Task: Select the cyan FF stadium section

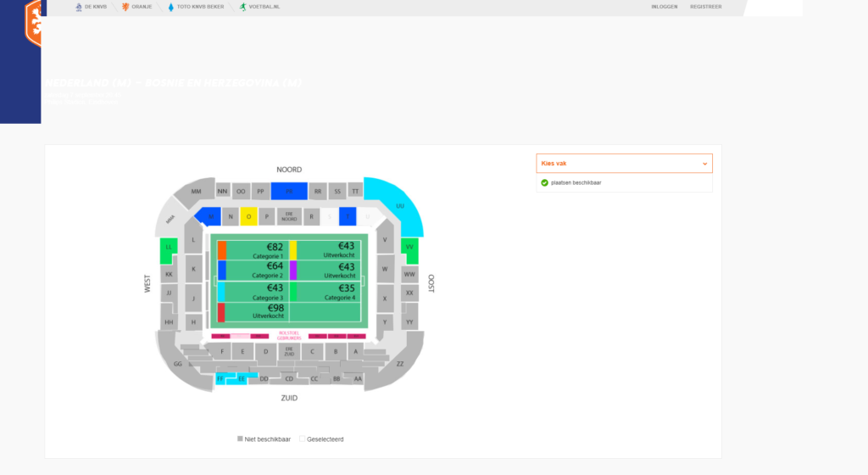Action: tap(221, 379)
